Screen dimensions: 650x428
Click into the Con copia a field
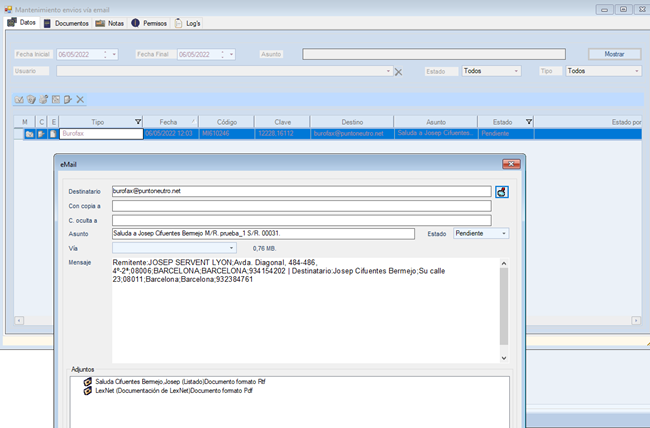pyautogui.click(x=301, y=205)
